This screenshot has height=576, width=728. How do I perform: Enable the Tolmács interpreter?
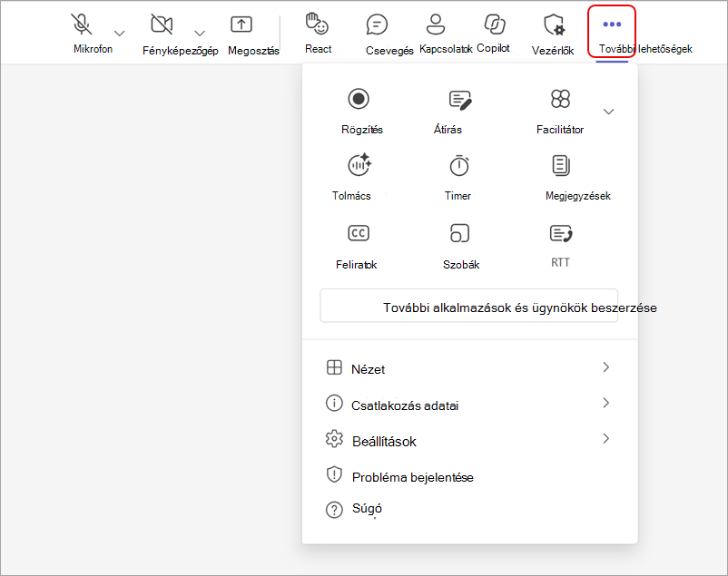click(359, 164)
